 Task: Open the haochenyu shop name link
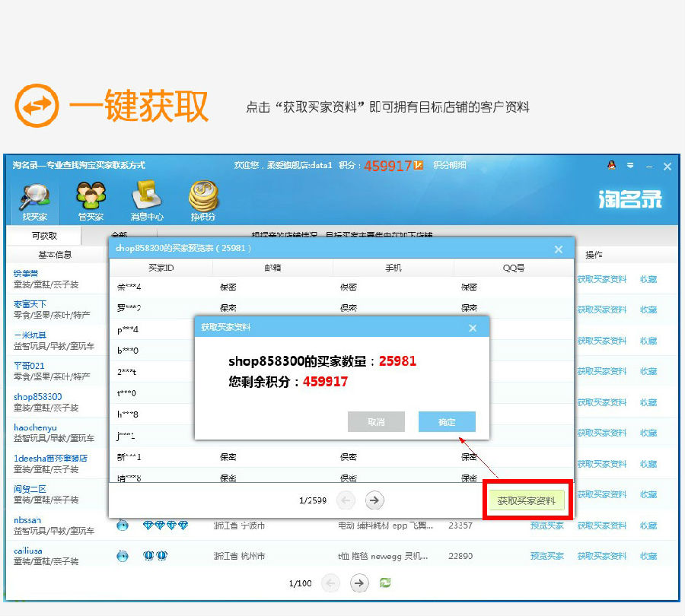coord(35,427)
